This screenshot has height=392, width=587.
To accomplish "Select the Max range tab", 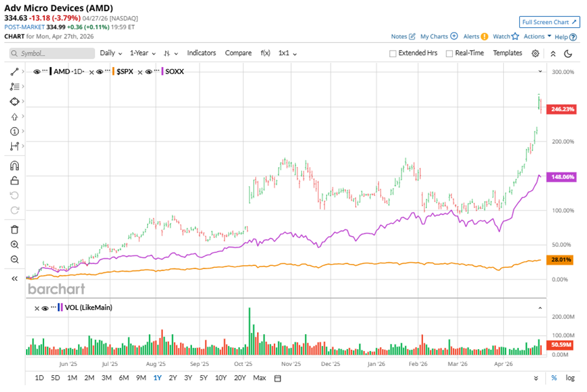I will pyautogui.click(x=260, y=378).
